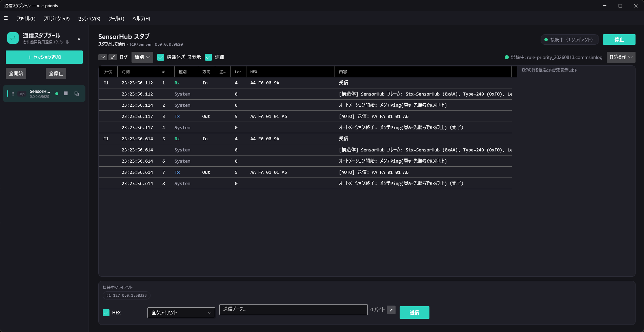Click the 時刻 column header
The image size is (644, 332).
[138, 72]
